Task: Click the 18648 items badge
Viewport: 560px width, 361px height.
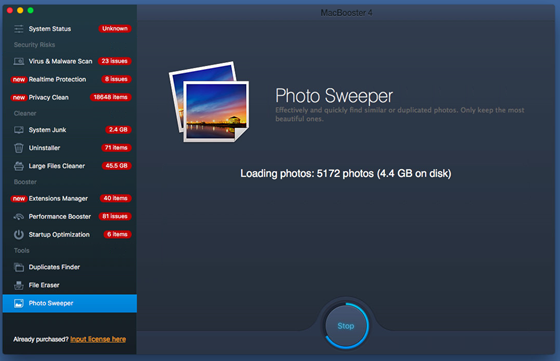Action: point(111,97)
